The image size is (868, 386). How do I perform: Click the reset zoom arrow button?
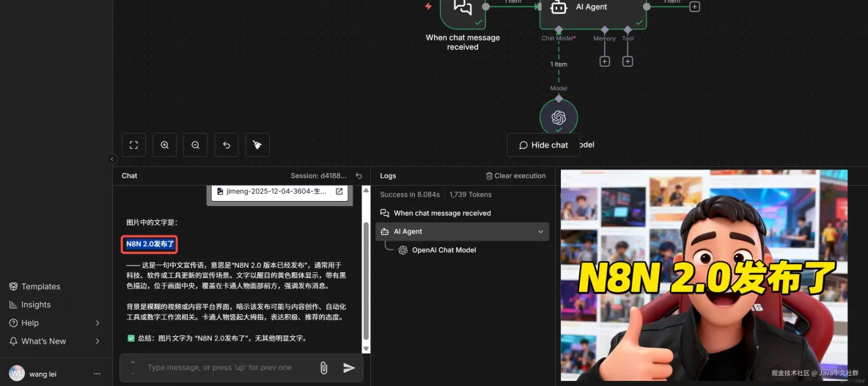(227, 145)
